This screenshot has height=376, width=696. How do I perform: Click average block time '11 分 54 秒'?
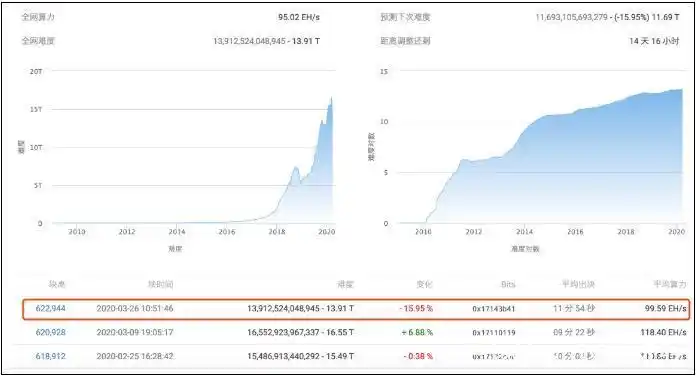(574, 309)
